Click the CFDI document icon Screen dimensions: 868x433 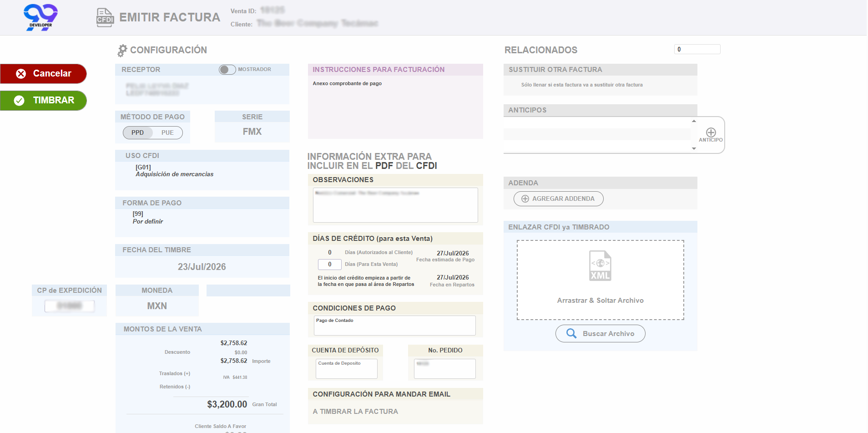[105, 18]
